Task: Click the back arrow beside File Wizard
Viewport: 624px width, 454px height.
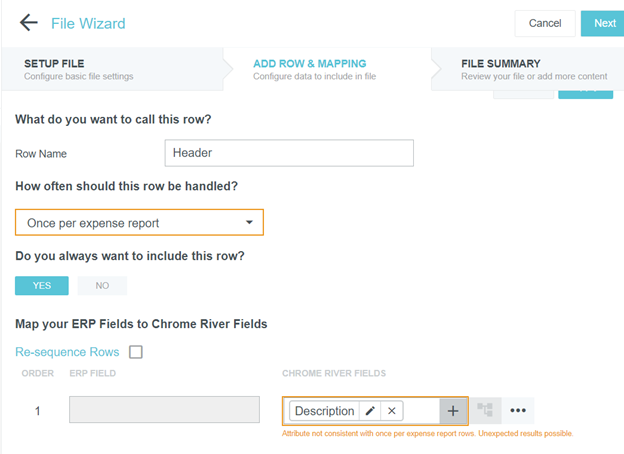Action: tap(28, 23)
